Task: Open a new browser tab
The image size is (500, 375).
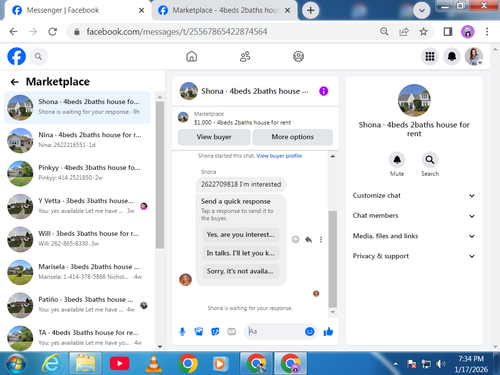Action: point(310,10)
